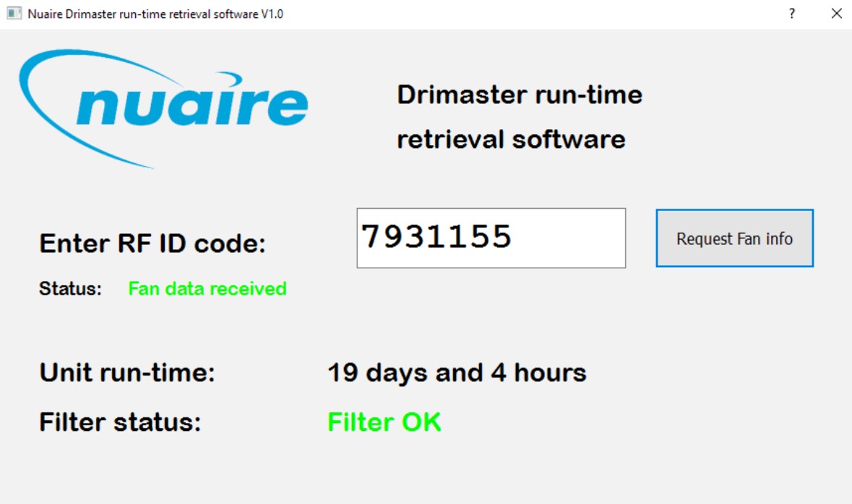Viewport: 852px width, 504px height.
Task: Click the 'Status:' label
Action: (x=70, y=288)
